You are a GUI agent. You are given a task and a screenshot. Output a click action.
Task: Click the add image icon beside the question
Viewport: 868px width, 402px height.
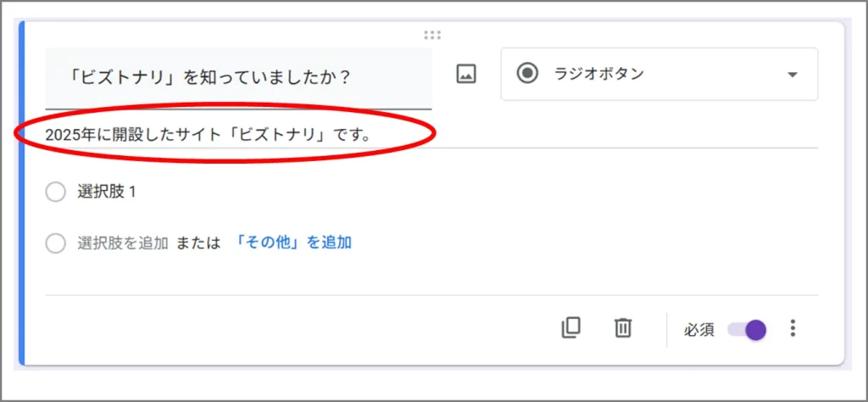click(466, 74)
